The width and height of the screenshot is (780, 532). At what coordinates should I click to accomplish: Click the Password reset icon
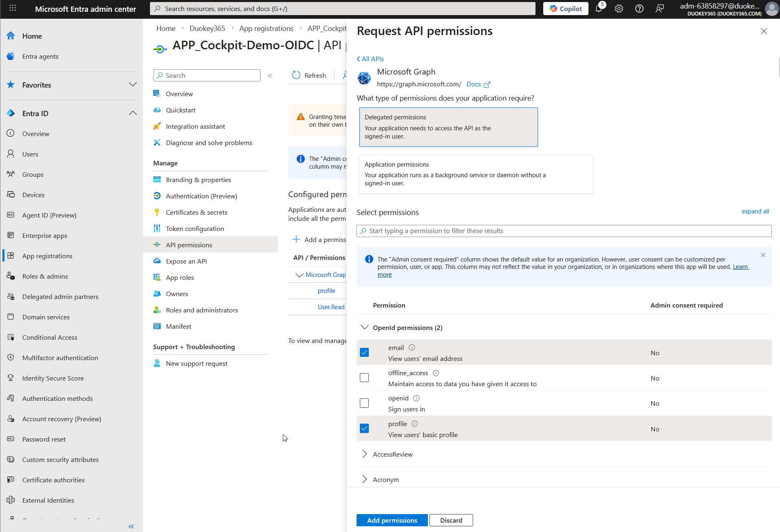tap(11, 439)
